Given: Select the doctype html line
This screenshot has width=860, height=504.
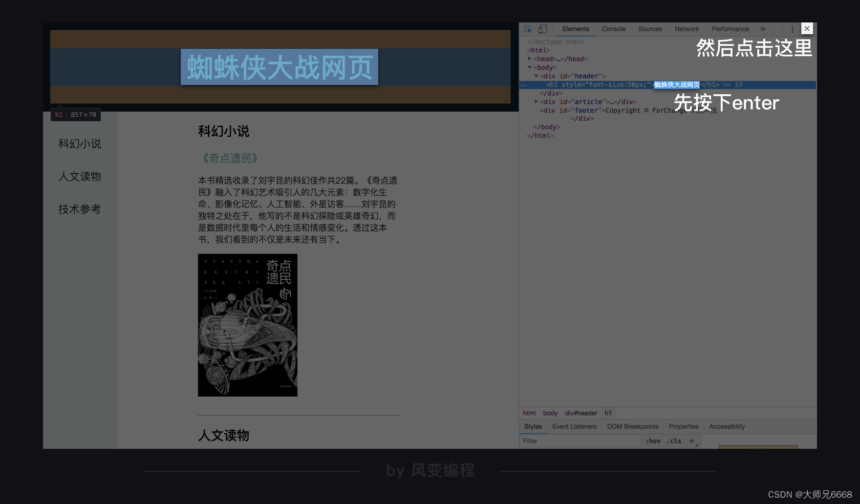Looking at the screenshot, I should 556,42.
